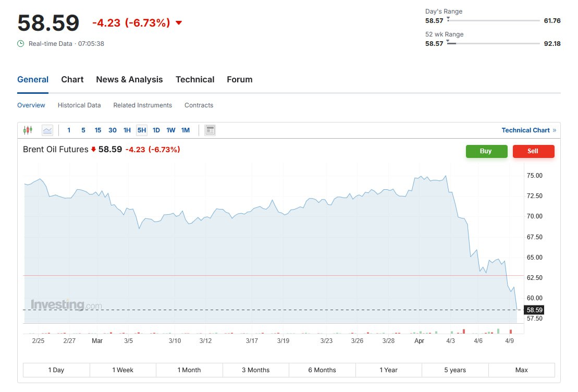Click the green Buy button
Screen dimensions: 578x392
click(486, 151)
